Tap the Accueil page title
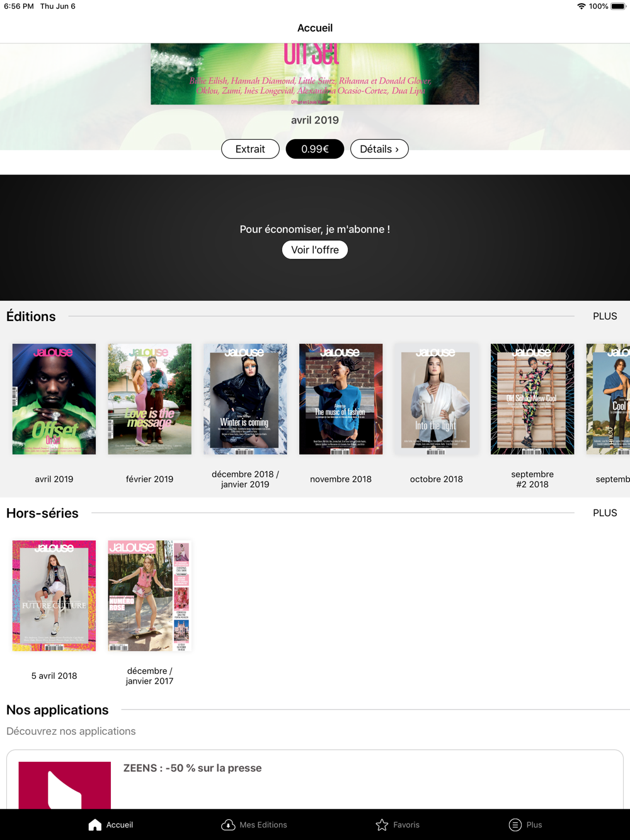Image resolution: width=630 pixels, height=840 pixels. (315, 28)
